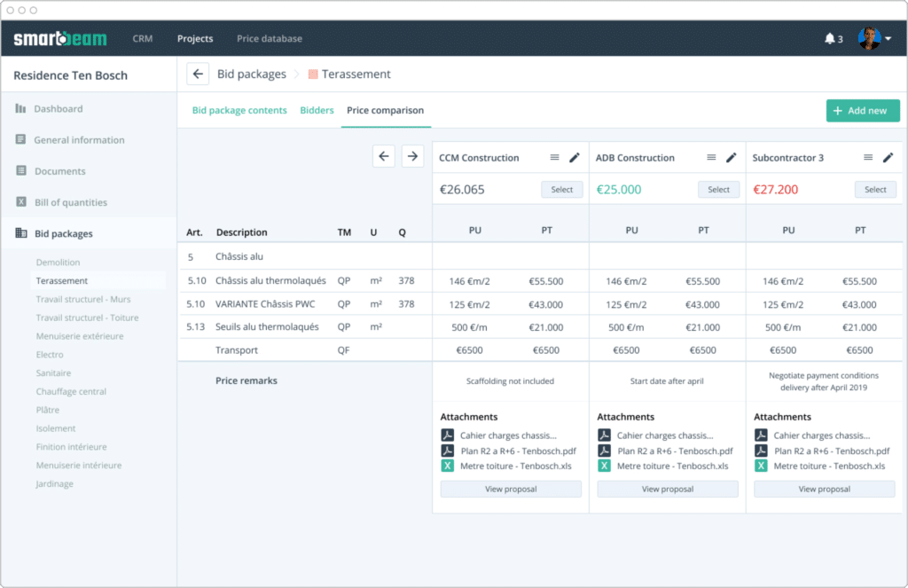Image resolution: width=908 pixels, height=588 pixels.
Task: Switch to Bid package contents tab
Action: click(x=238, y=111)
